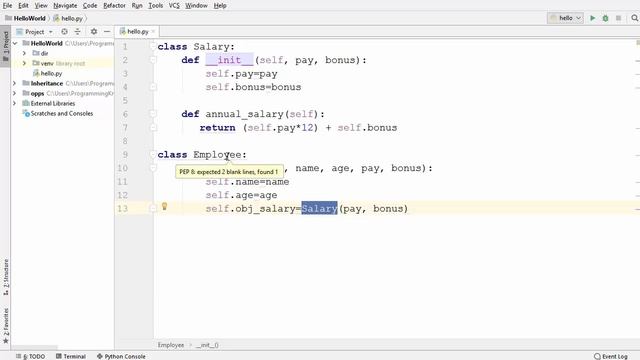Image resolution: width=640 pixels, height=360 pixels.
Task: Click 'annual_salary' method name on line 6
Action: click(x=244, y=114)
